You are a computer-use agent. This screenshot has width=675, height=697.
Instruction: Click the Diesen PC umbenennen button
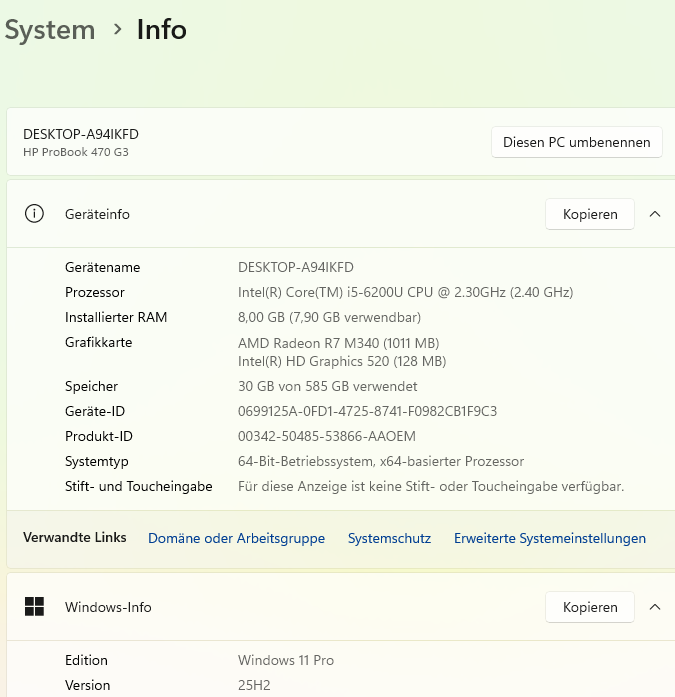[x=576, y=142]
